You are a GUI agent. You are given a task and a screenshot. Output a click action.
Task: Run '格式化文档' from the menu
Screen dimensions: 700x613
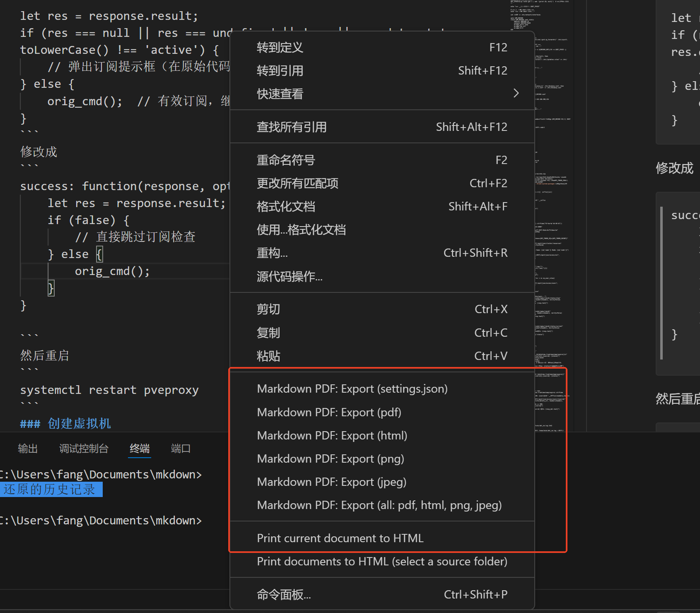point(382,206)
